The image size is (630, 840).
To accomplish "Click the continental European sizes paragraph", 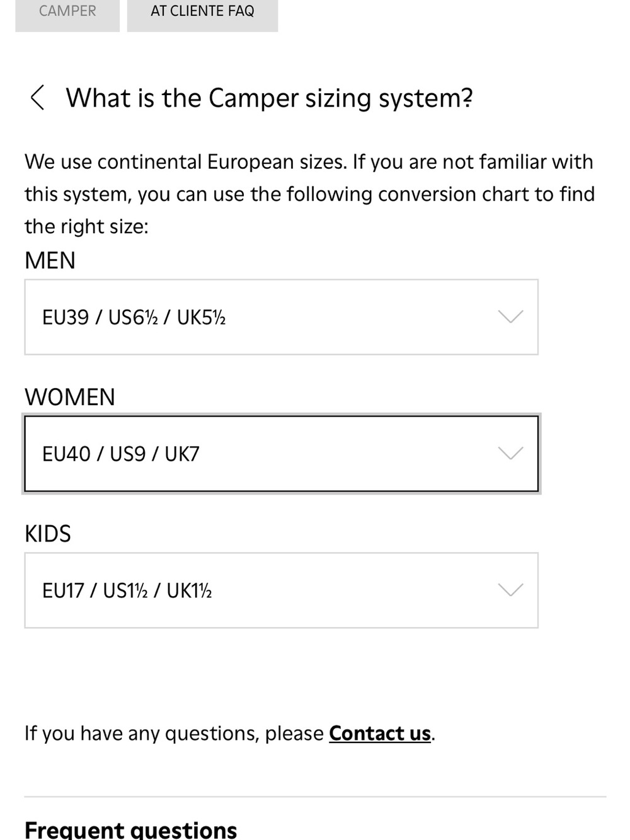I will 309,194.
